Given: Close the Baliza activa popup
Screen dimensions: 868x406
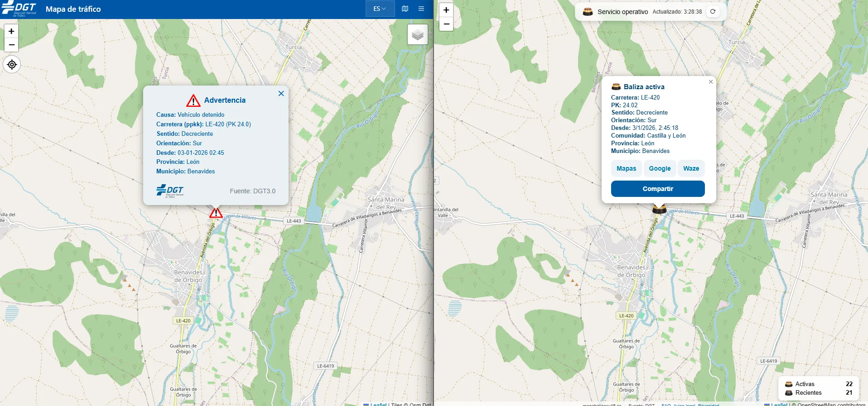Looking at the screenshot, I should tap(710, 82).
